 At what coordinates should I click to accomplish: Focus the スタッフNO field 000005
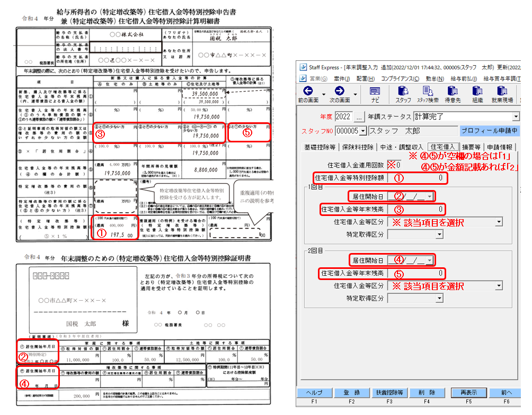tap(347, 131)
